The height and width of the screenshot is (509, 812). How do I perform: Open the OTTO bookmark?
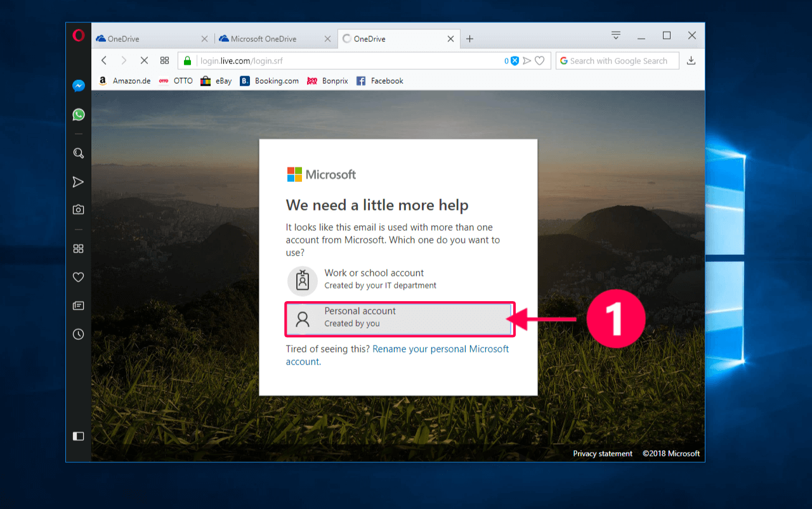click(176, 81)
